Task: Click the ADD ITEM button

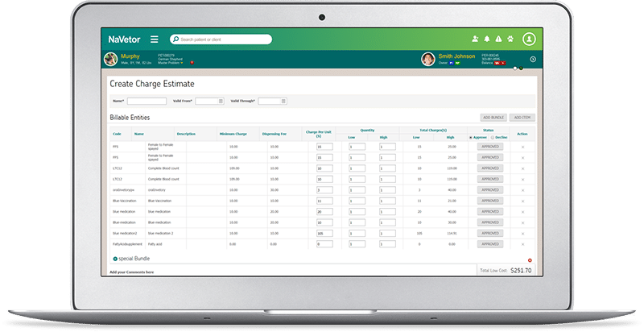Action: (x=522, y=118)
